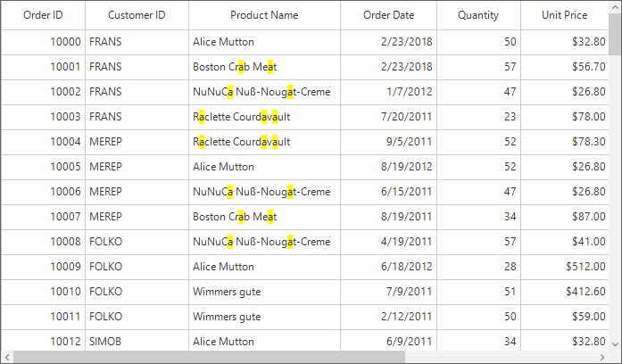
Task: Click unit price $59.00
Action: tap(589, 317)
